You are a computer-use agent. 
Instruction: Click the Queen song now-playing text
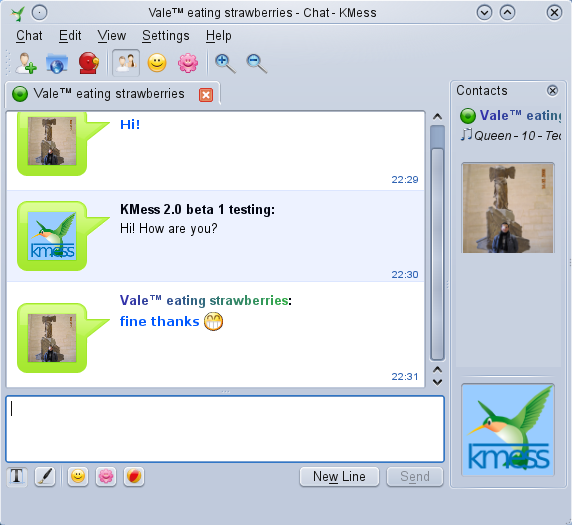click(517, 136)
